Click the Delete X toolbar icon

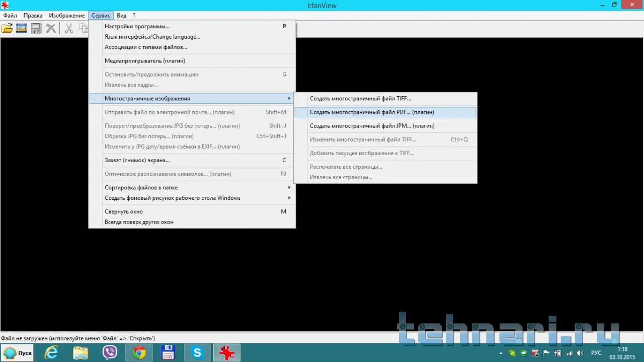coord(51,28)
